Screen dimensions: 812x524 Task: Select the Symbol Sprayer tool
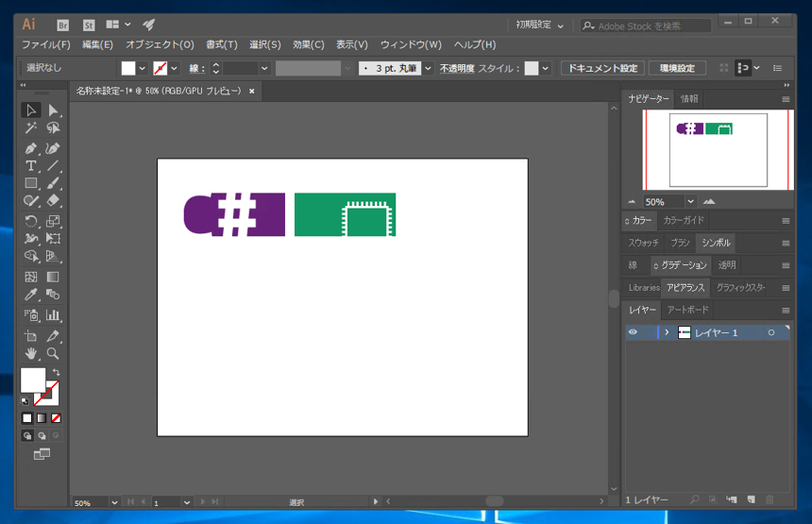click(31, 314)
